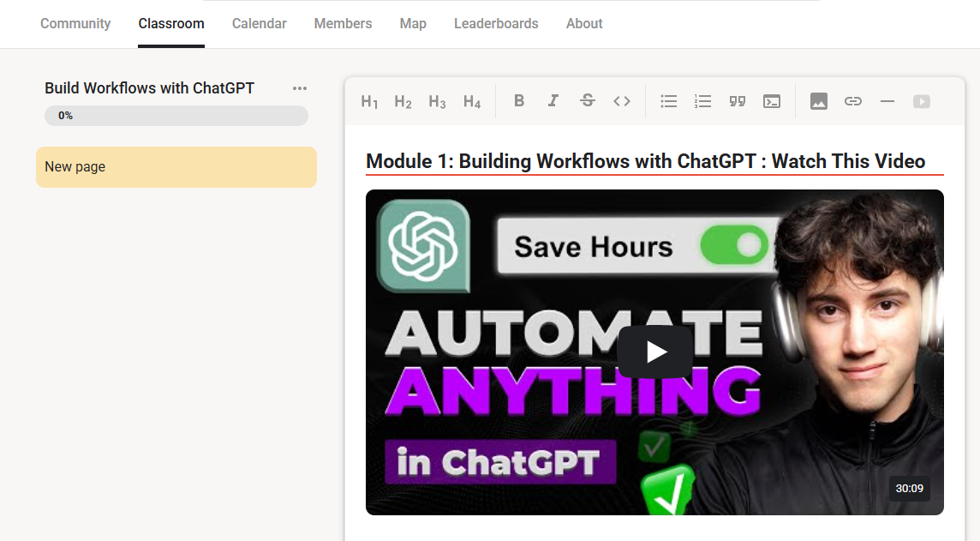
Task: Insert a numbered list
Action: point(703,100)
